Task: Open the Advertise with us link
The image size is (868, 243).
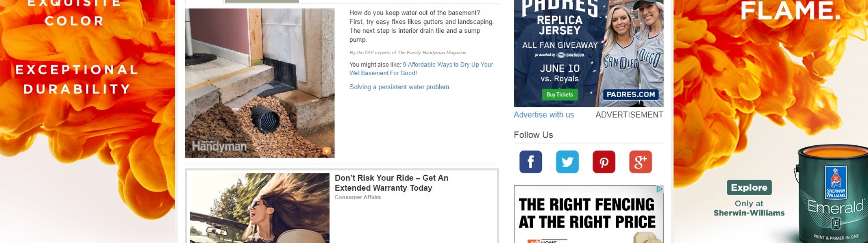Action: pyautogui.click(x=544, y=115)
